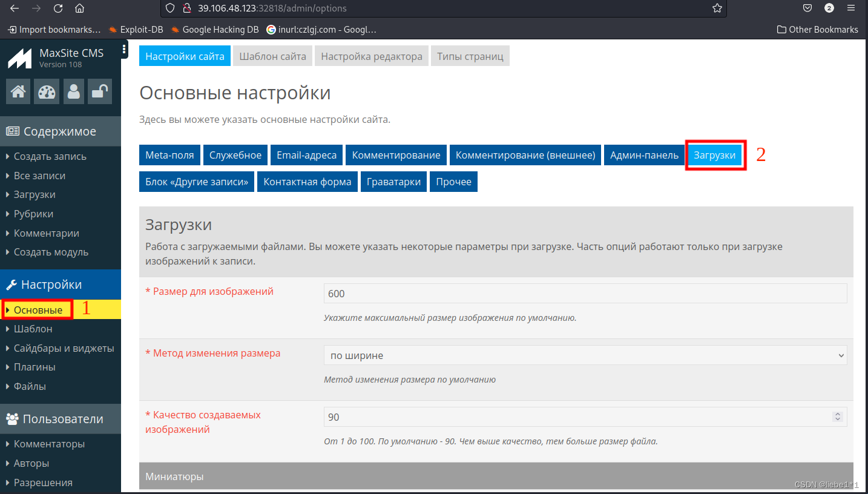Open the Meta-поля settings section
Viewport: 868px width, 494px height.
point(170,155)
